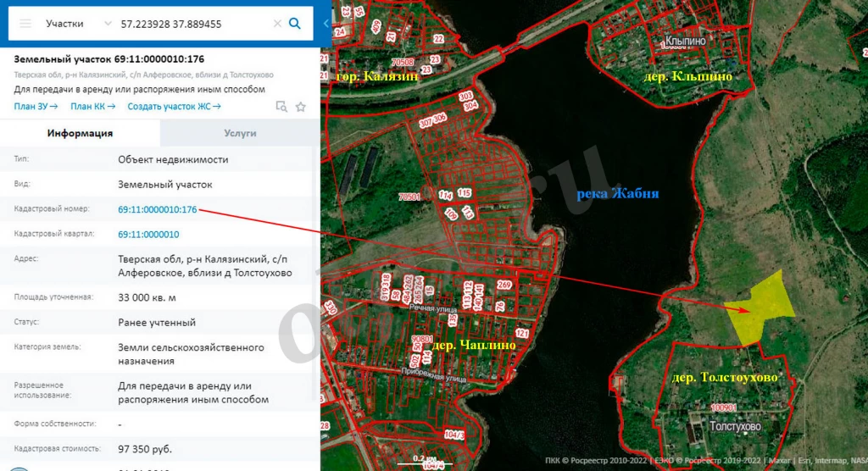
Task: Click the река Жабня label on map
Action: [x=617, y=194]
